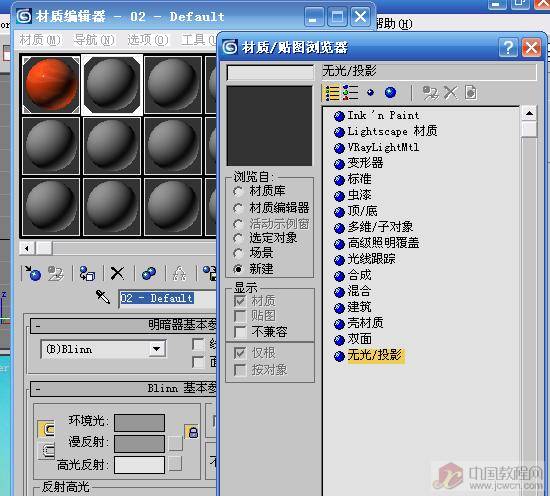Viewport: 550px width, 496px height.
Task: Select 标准 material in list
Action: pyautogui.click(x=359, y=179)
